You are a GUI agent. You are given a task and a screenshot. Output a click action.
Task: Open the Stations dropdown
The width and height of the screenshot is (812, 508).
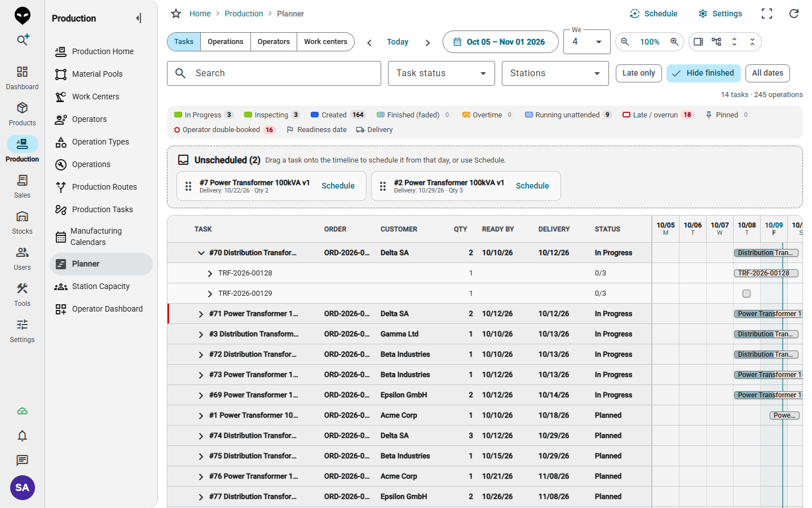555,73
